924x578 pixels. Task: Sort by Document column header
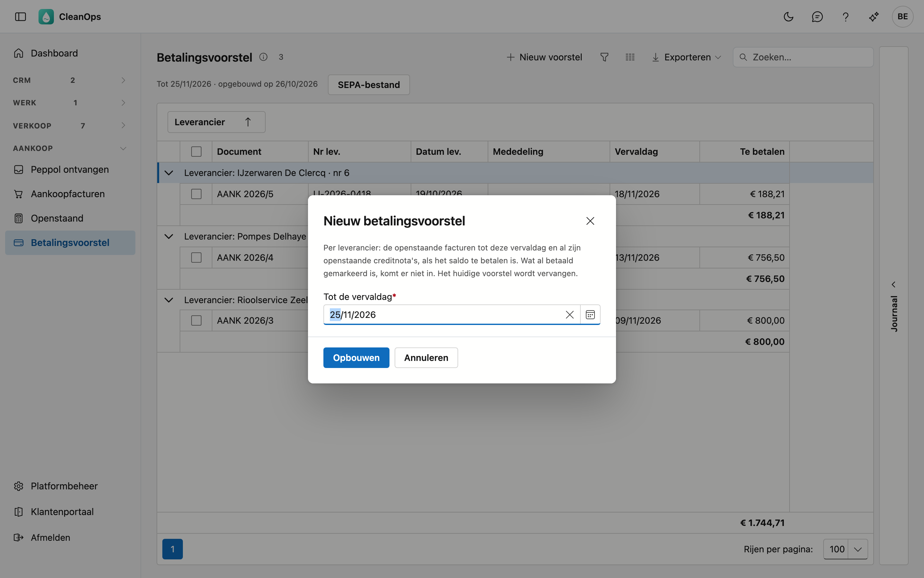click(x=260, y=152)
